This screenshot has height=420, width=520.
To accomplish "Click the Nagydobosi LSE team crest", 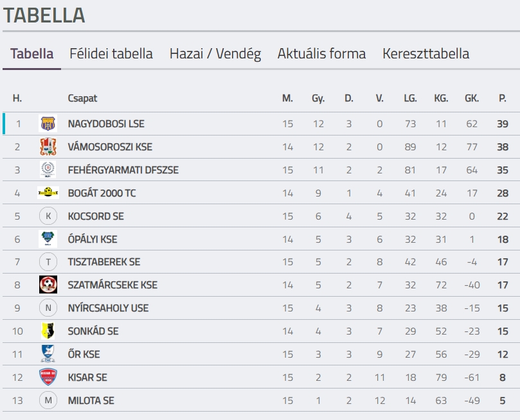I will pyautogui.click(x=48, y=123).
